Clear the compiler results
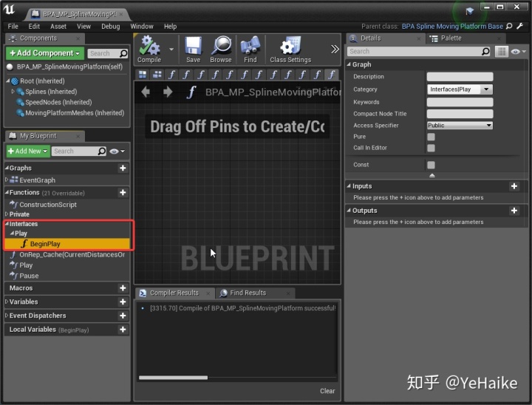This screenshot has width=532, height=405. 327,391
